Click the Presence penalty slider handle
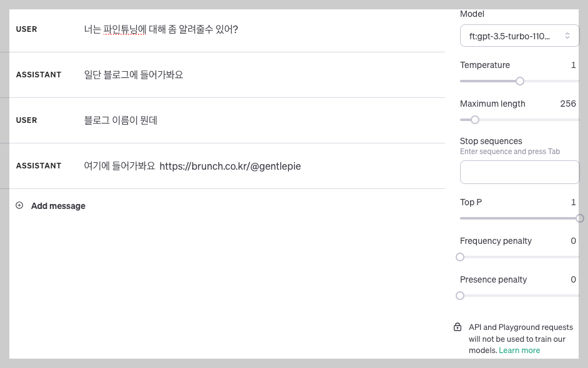The width and height of the screenshot is (588, 368). click(x=460, y=296)
